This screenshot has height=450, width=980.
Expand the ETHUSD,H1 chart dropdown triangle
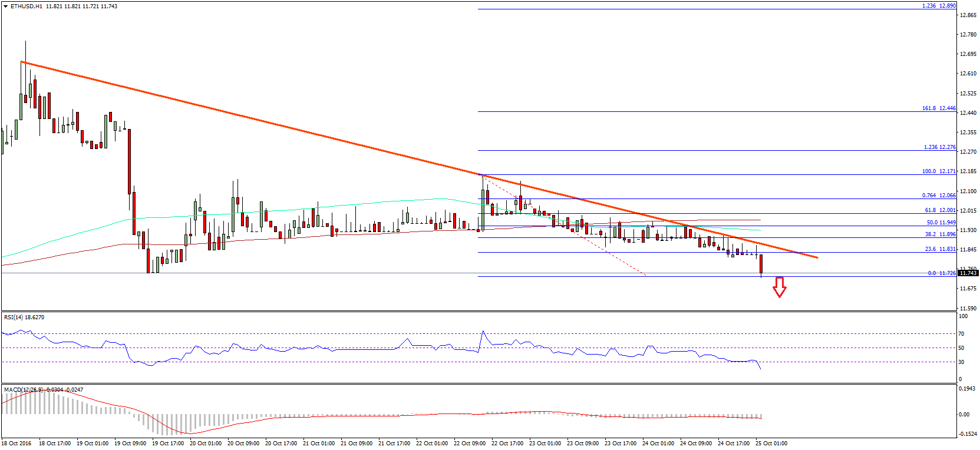tap(6, 6)
